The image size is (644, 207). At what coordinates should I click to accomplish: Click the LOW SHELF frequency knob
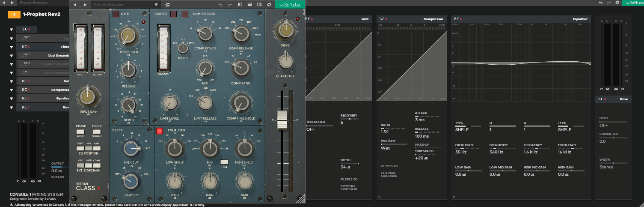point(174,148)
